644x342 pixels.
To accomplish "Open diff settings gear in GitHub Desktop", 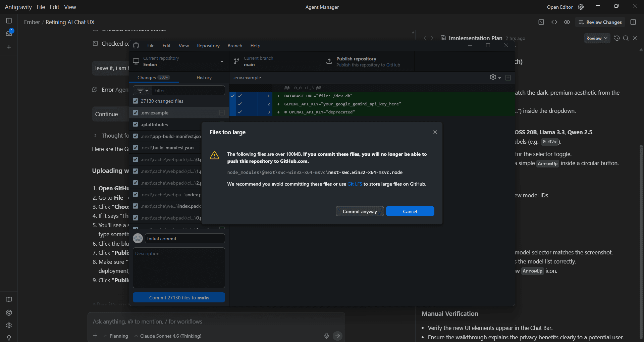I will click(x=495, y=77).
